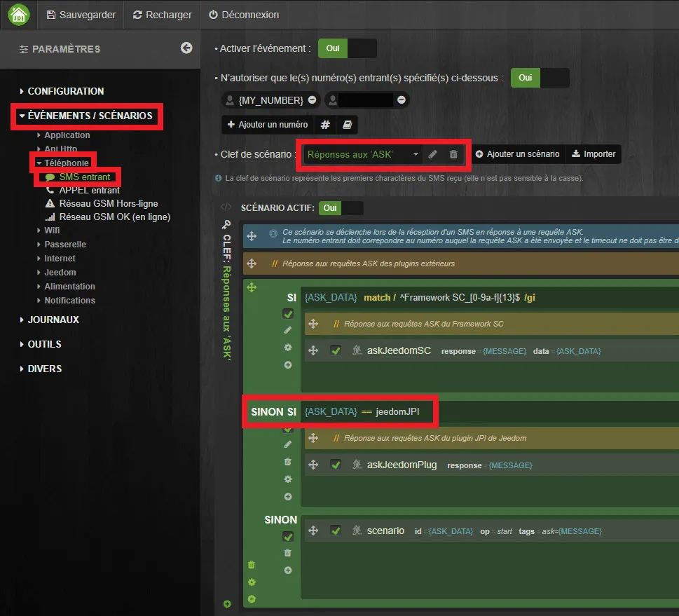This screenshot has height=616, width=679.
Task: Click move handle of the scenario action
Action: [x=313, y=531]
